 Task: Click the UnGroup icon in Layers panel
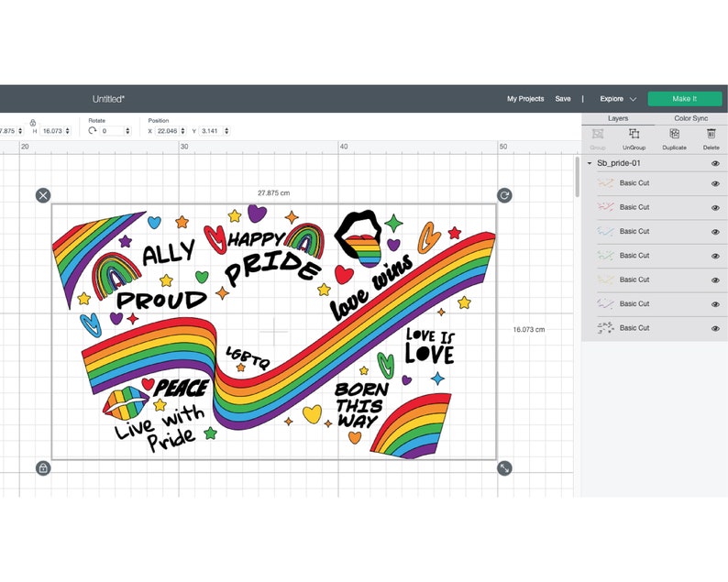click(x=634, y=134)
